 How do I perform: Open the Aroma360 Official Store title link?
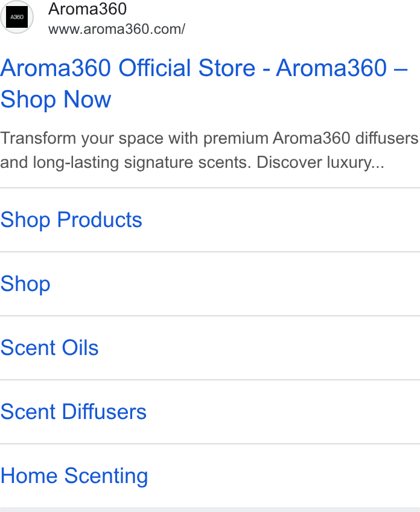204,83
